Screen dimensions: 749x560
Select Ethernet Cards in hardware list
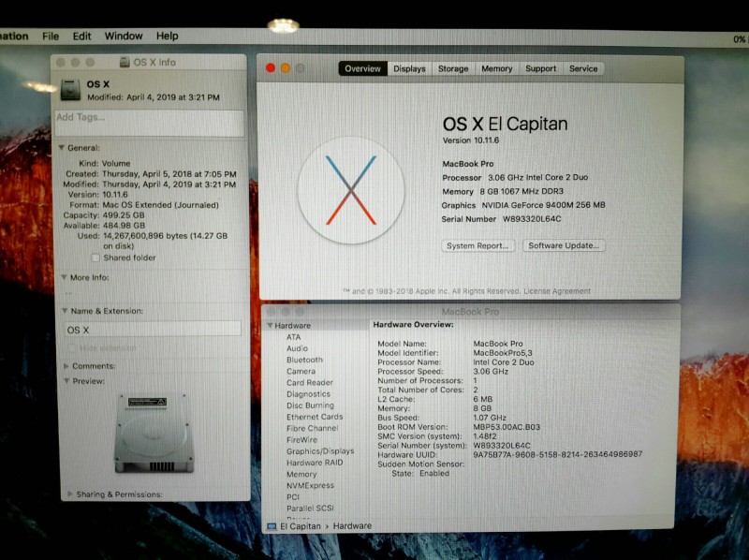tap(315, 417)
